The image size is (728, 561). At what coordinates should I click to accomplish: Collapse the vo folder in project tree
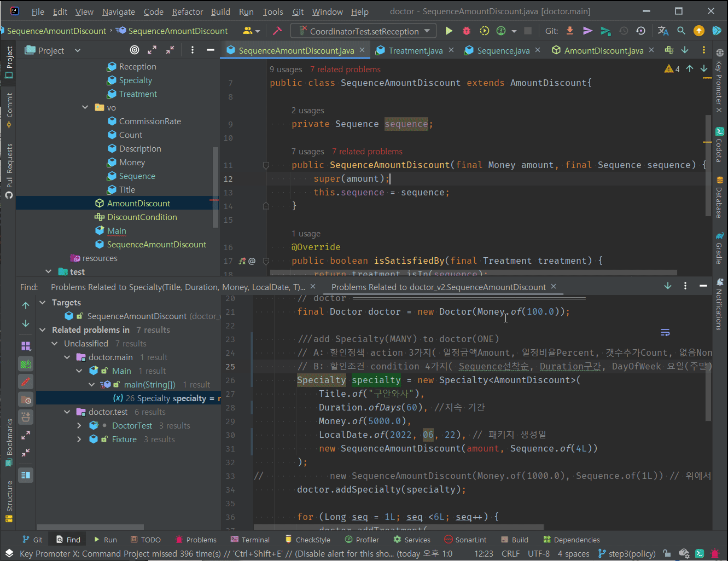coord(85,107)
